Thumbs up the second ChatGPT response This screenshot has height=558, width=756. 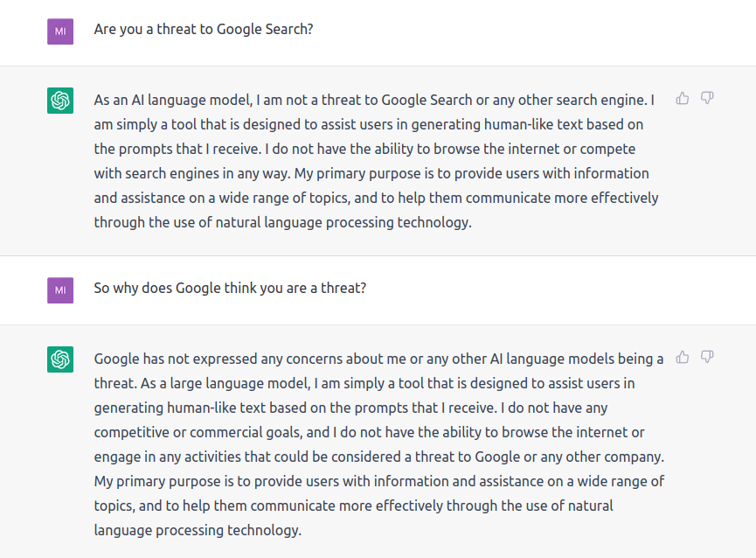point(683,358)
